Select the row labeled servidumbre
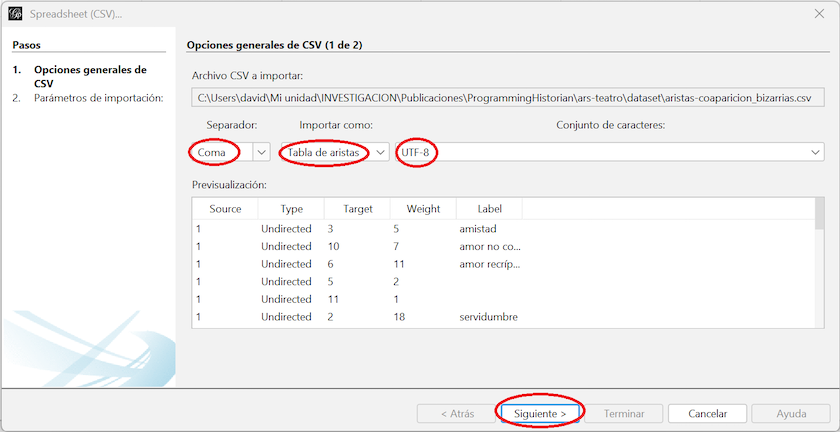 (x=488, y=317)
